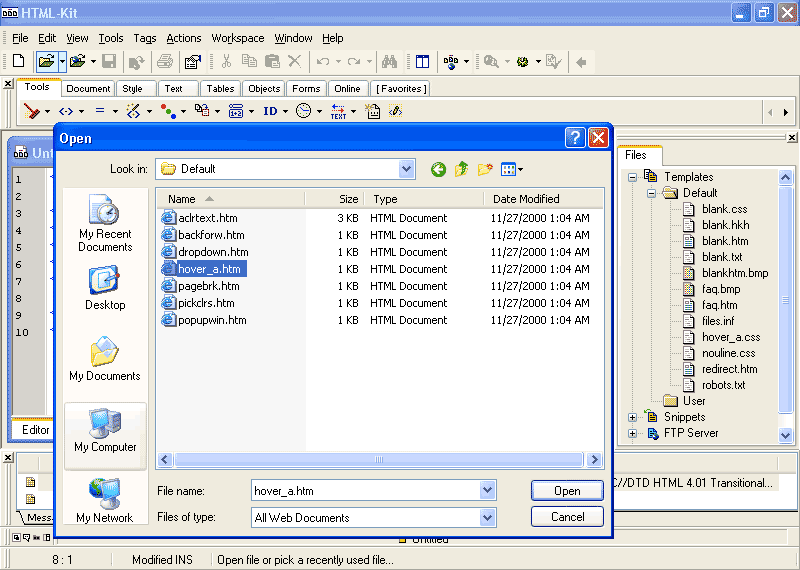
Task: Click the split view window icon
Action: click(x=422, y=62)
